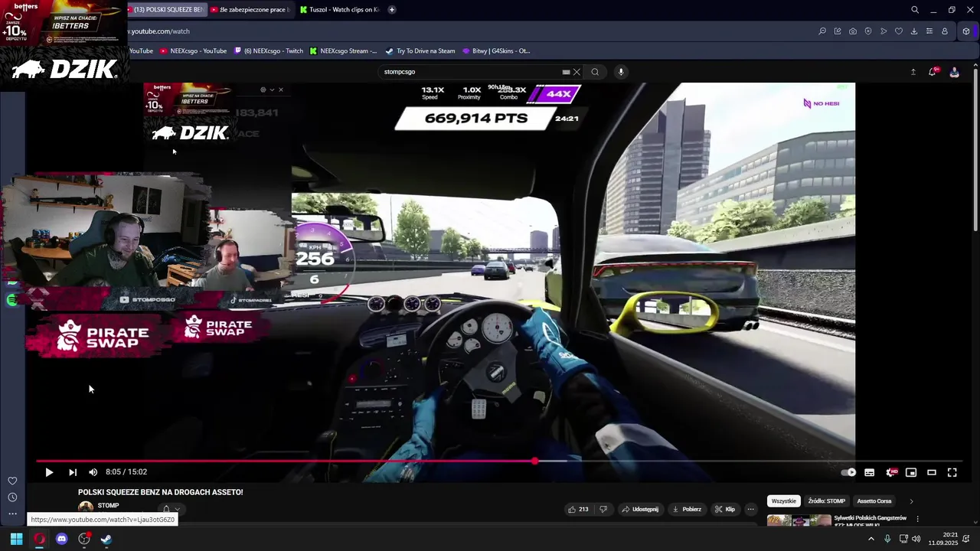
Task: Clear the YouTube search text
Action: coord(577,72)
